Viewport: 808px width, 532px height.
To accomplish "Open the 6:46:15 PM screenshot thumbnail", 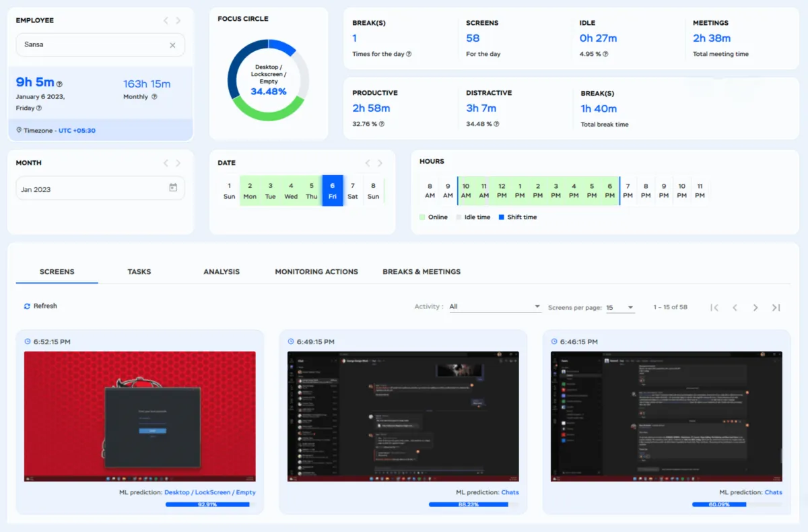I will [667, 416].
